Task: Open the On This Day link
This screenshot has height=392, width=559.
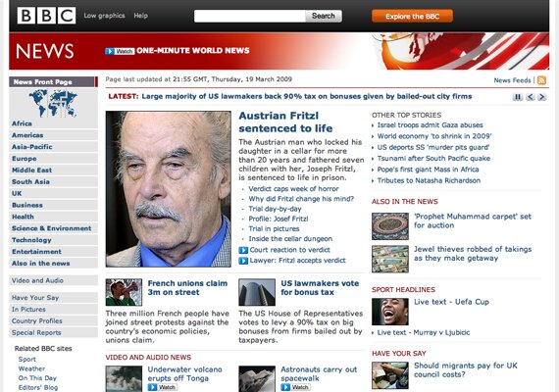Action: (x=37, y=378)
